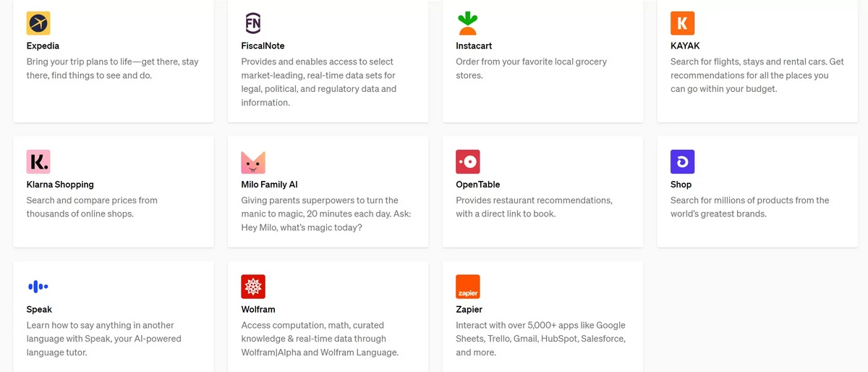Open the pink Klarna K. icon
This screenshot has height=372, width=868.
click(38, 162)
